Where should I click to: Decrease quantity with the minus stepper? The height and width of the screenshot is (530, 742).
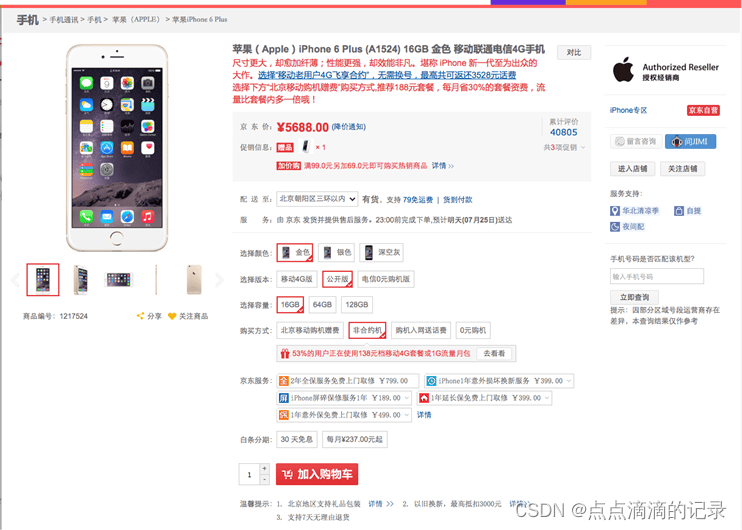pyautogui.click(x=265, y=479)
